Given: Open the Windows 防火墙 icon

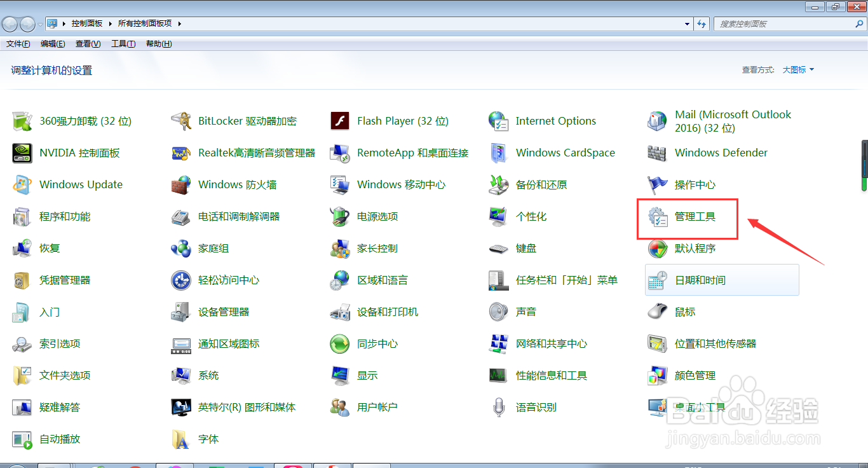Looking at the screenshot, I should (x=181, y=184).
